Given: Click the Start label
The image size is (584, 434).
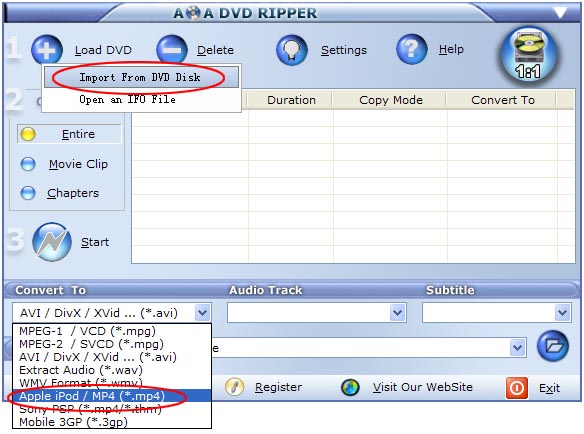Looking at the screenshot, I should click(95, 242).
